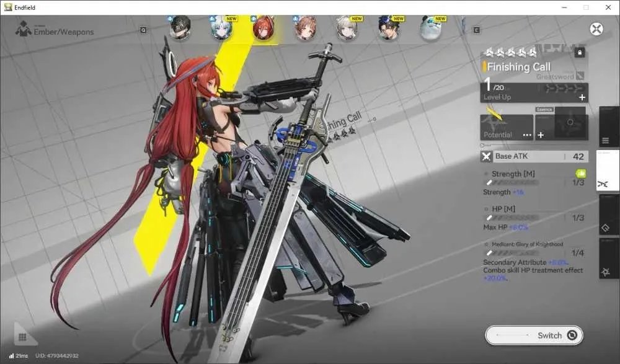Open Potential details via three dots
Viewport: 620px width, 364px height.
click(x=526, y=135)
